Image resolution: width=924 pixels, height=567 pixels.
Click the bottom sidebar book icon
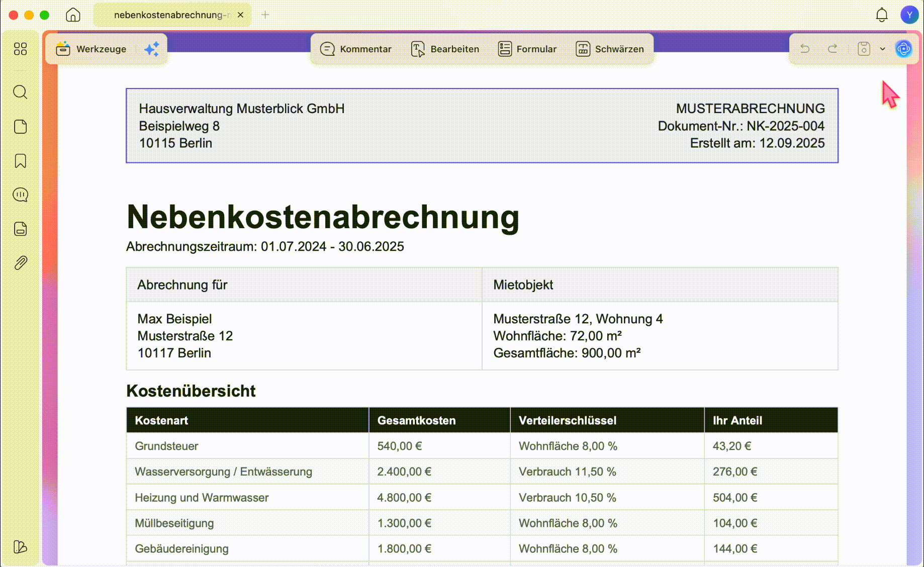(x=20, y=547)
